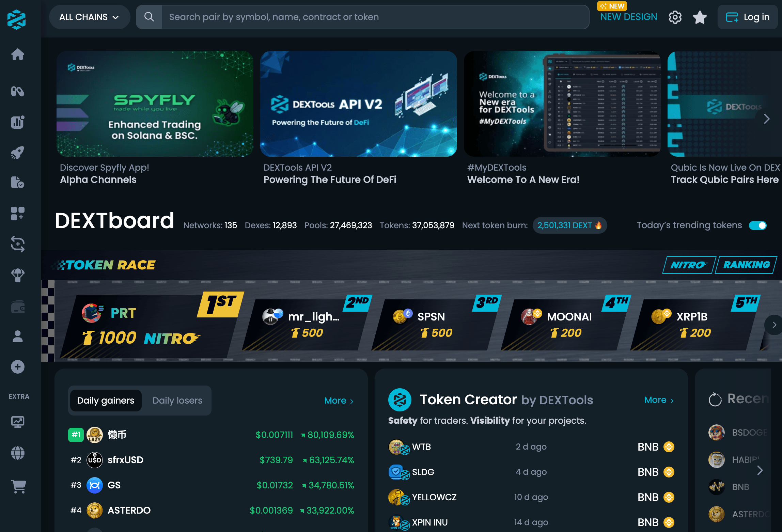This screenshot has height=532, width=782.
Task: Open the Multichart grid icon in the sidebar
Action: [x=18, y=214]
